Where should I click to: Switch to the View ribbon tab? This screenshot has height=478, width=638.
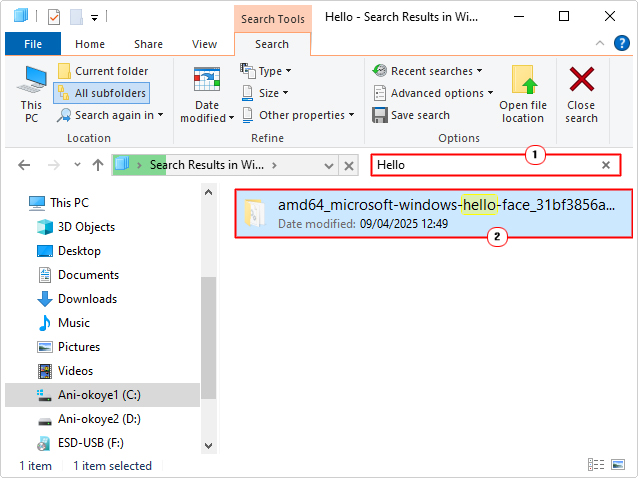(x=204, y=44)
